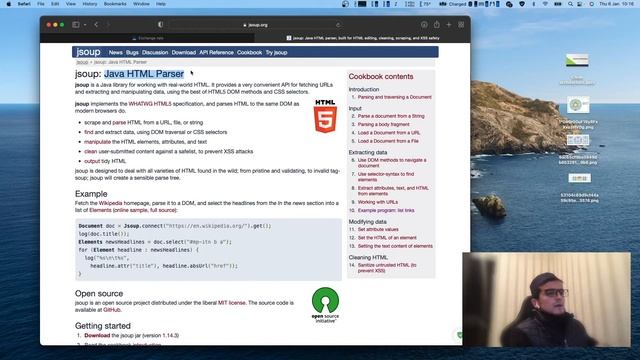Screen dimensions: 640x360
Task: Click the Wi-Fi icon in menu bar
Action: pos(545,4)
